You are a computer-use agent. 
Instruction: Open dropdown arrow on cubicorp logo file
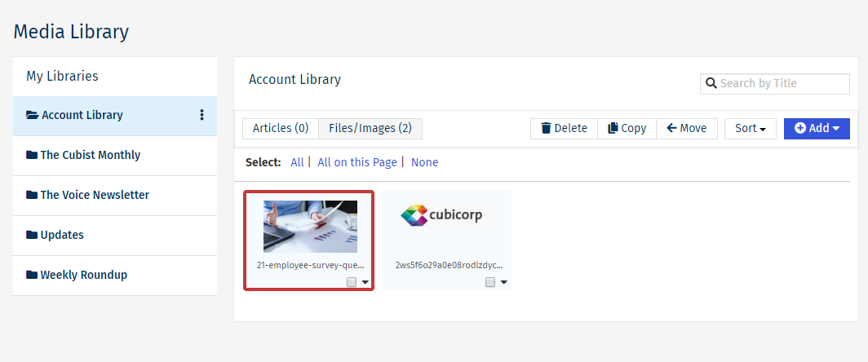(504, 282)
